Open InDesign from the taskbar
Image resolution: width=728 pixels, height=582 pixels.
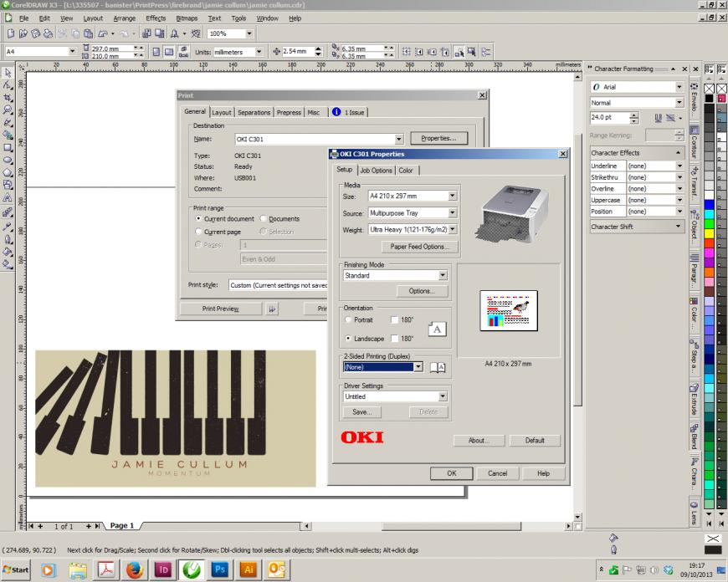[x=163, y=569]
